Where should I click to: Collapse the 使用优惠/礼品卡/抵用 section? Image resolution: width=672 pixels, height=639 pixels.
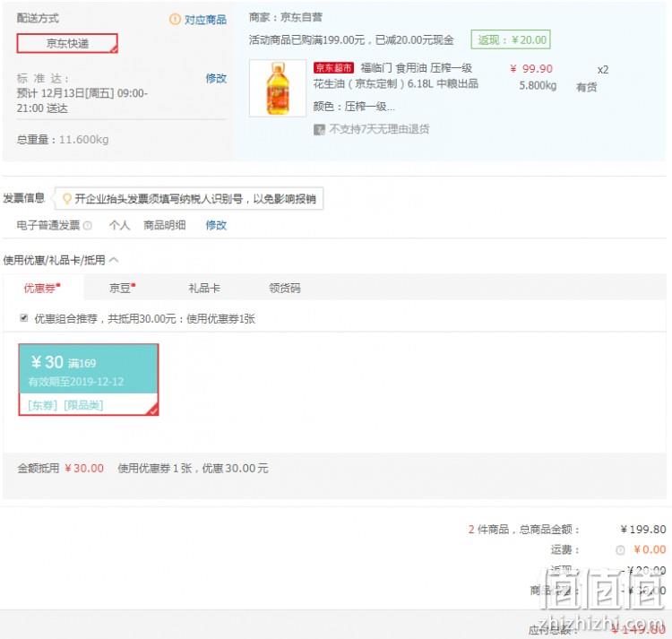click(114, 260)
